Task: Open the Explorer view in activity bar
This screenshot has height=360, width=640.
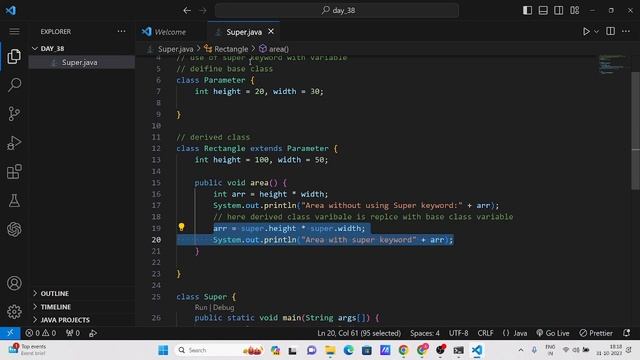Action: tap(14, 56)
